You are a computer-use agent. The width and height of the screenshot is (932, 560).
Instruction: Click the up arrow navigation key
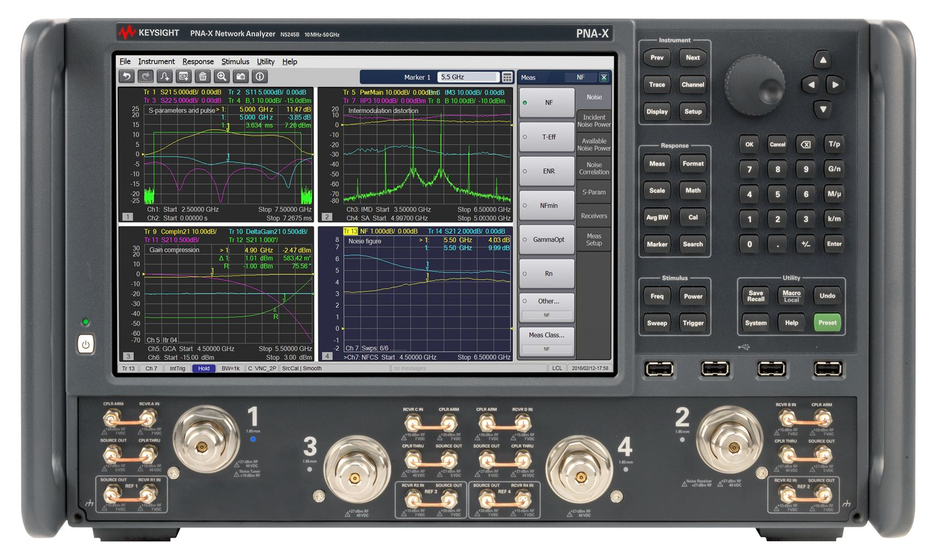click(823, 59)
